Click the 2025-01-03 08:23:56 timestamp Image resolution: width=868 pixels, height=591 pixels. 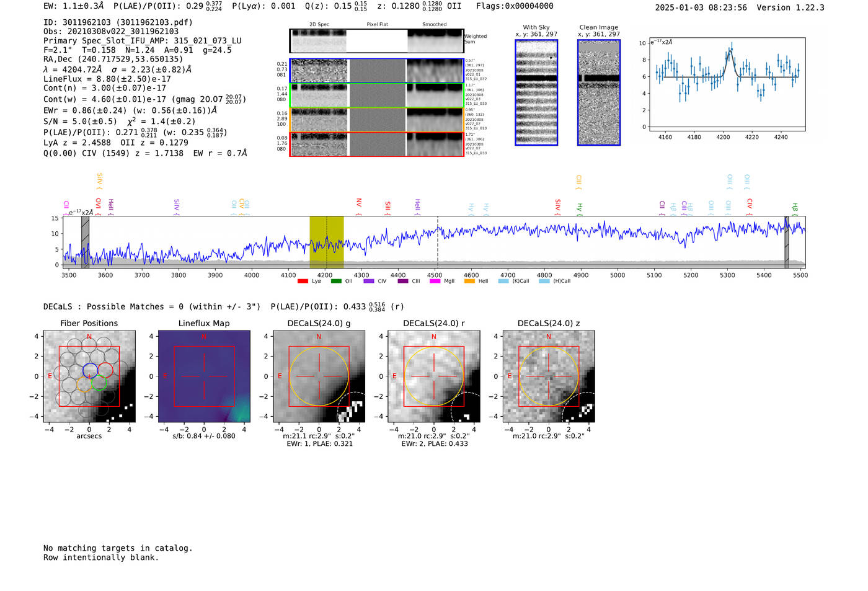tap(701, 8)
